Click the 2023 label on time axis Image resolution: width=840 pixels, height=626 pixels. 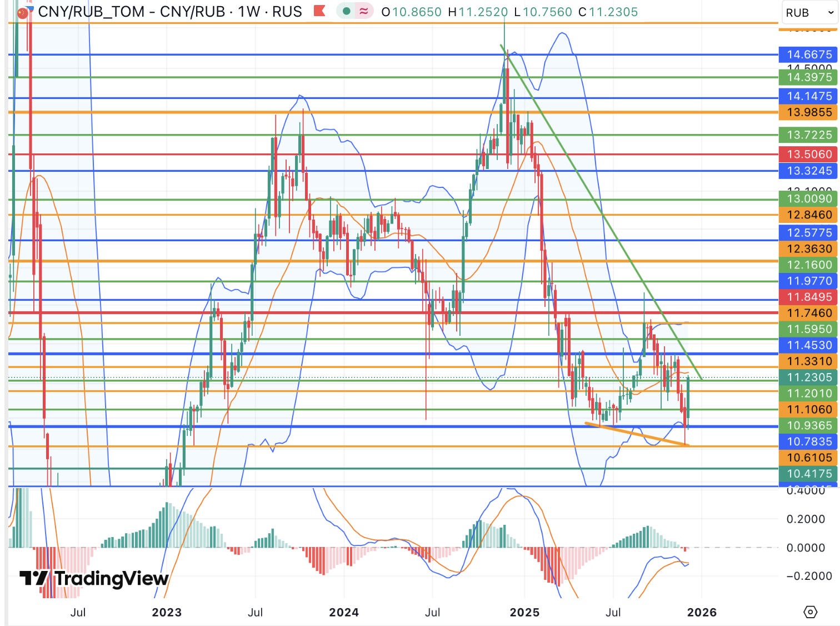(167, 612)
